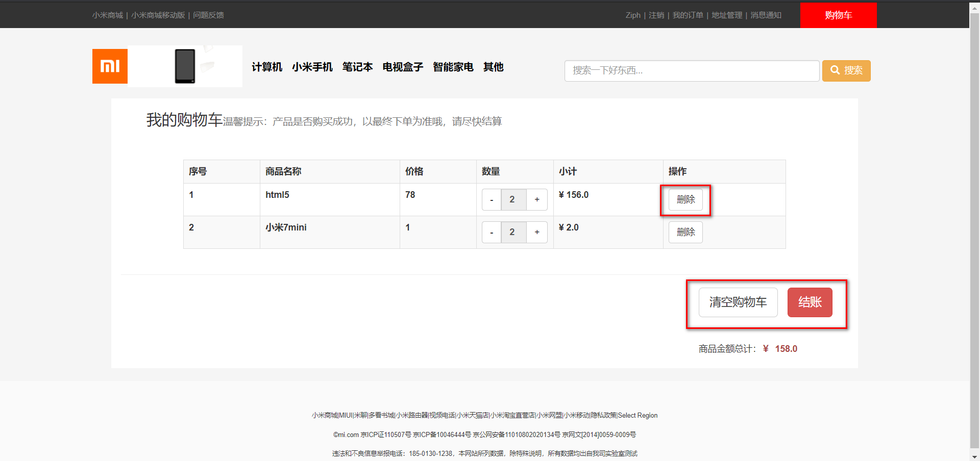Click the html5 product name
This screenshot has width=980, height=461.
click(277, 195)
